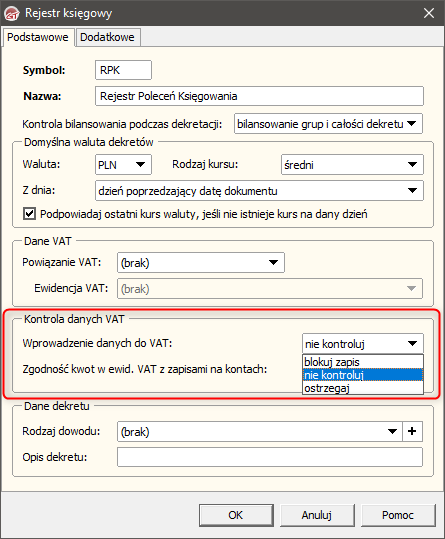The image size is (445, 539).
Task: Click the Anuluj button
Action: (317, 515)
